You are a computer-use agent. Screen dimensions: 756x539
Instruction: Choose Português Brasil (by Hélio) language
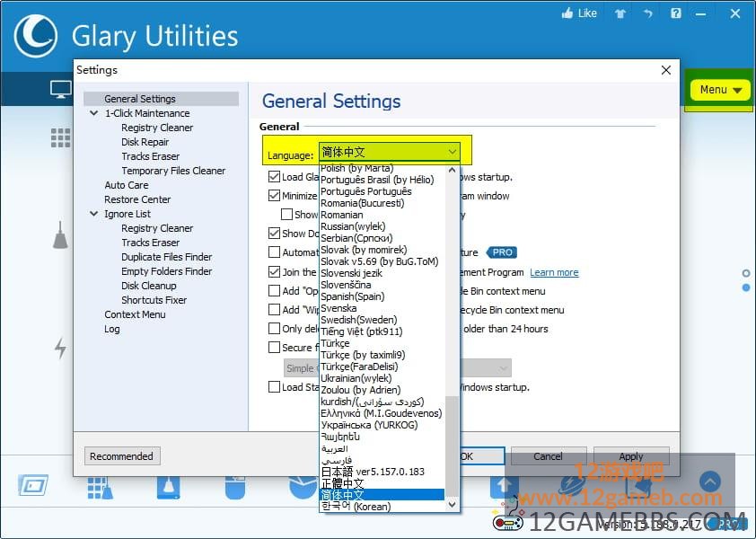point(382,180)
